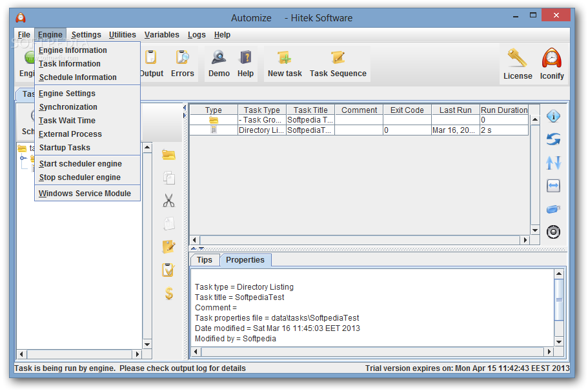Sort by Comment column header
Screen dimensions: 588x391
(359, 110)
